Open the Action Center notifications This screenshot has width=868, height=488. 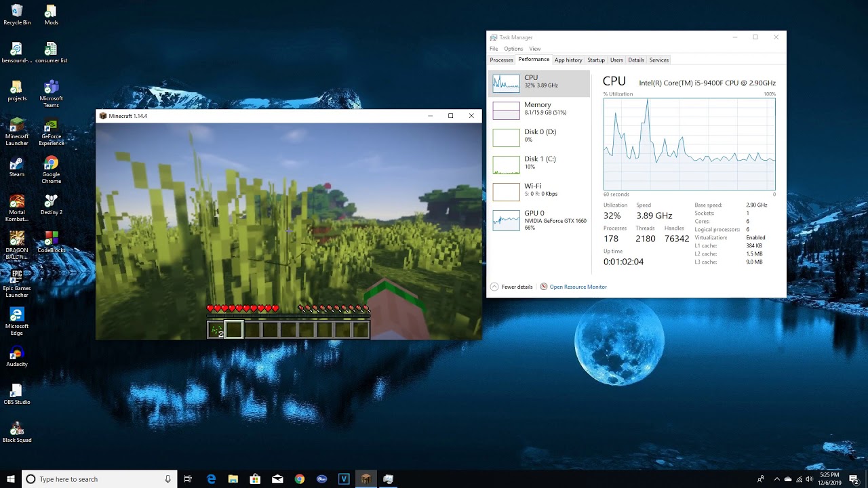tap(854, 479)
